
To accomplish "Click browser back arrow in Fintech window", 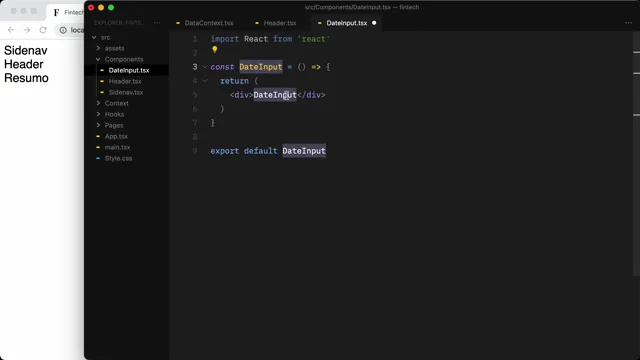I will (11, 30).
